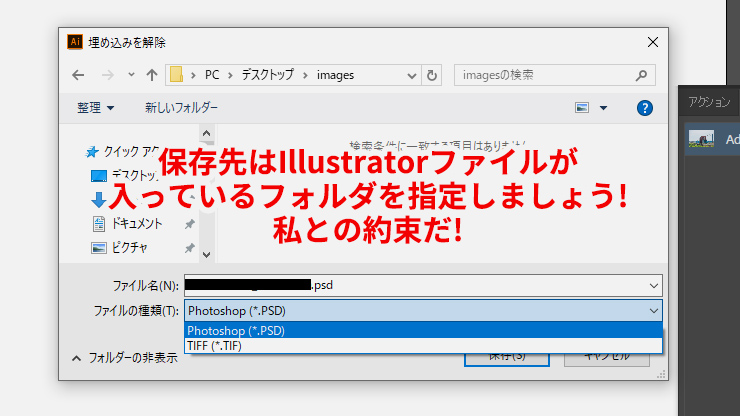Open the 整理 menu
The width and height of the screenshot is (740, 416).
pyautogui.click(x=95, y=108)
